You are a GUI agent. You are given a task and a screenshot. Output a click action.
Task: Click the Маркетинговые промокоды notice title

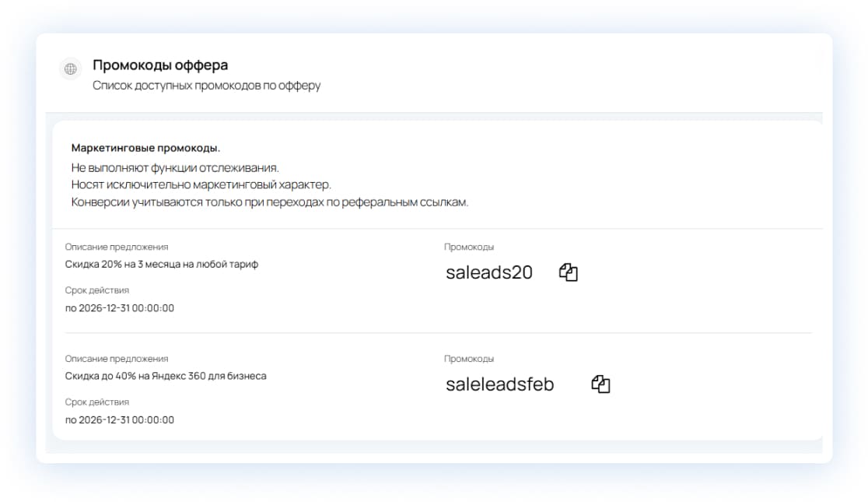(145, 148)
